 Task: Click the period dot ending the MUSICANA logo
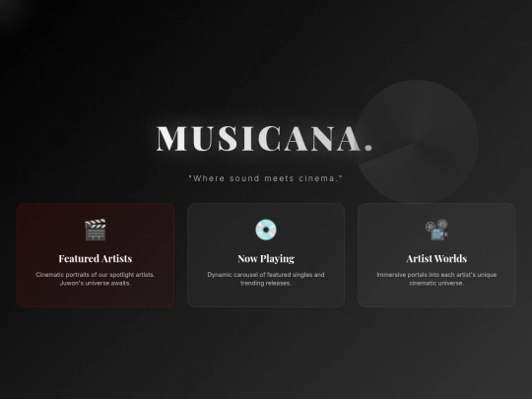click(368, 147)
